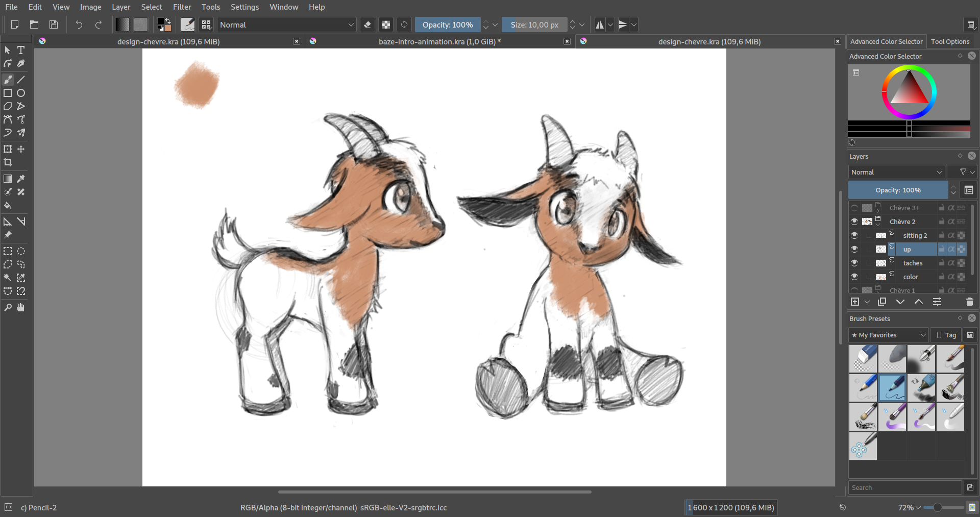Save the document with floppy icon
980x517 pixels.
coord(54,24)
